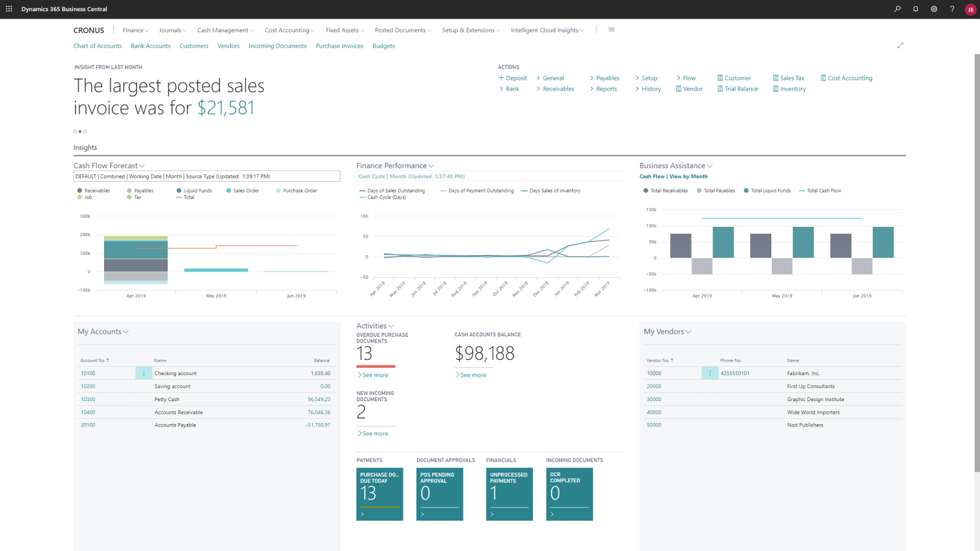The width and height of the screenshot is (980, 551).
Task: Sort by the Account No. column header
Action: point(94,360)
